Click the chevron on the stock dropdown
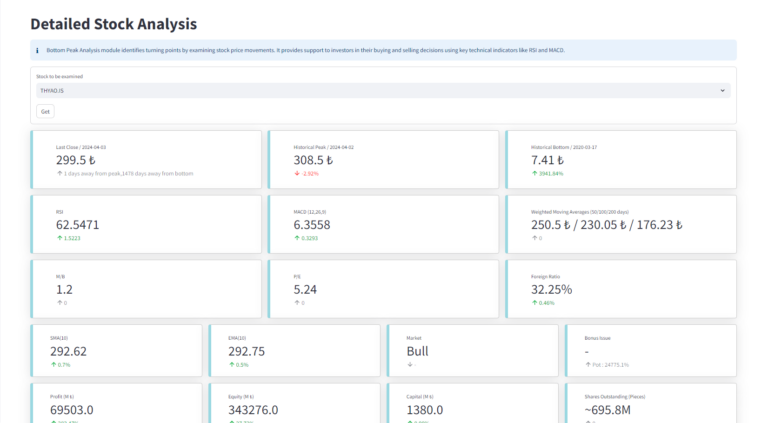This screenshot has width=768, height=423. [722, 90]
